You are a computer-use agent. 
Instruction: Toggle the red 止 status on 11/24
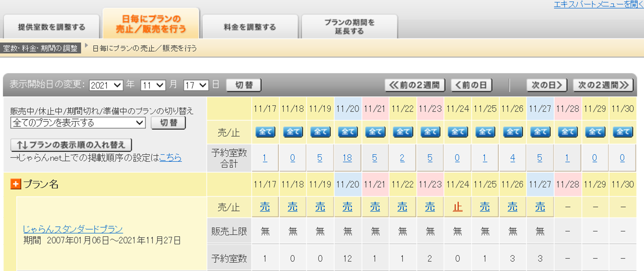click(457, 207)
